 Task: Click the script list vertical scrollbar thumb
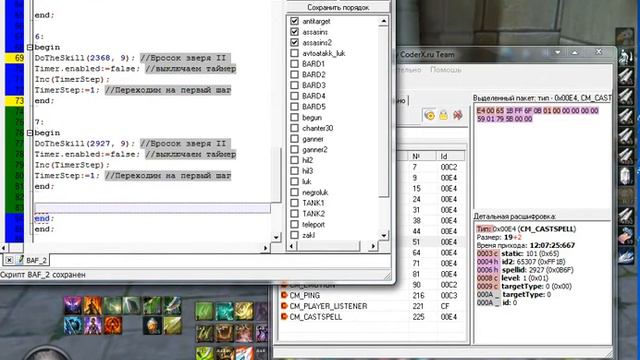click(x=384, y=111)
